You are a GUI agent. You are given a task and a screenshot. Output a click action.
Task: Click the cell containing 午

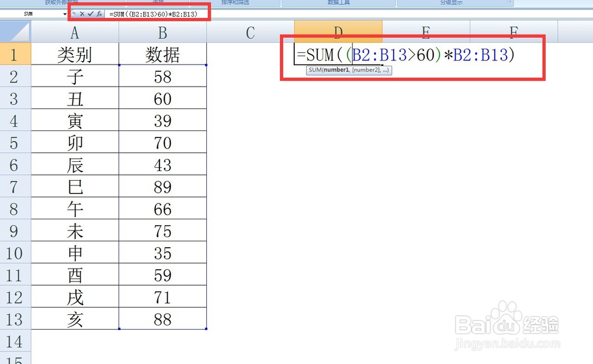click(x=75, y=208)
